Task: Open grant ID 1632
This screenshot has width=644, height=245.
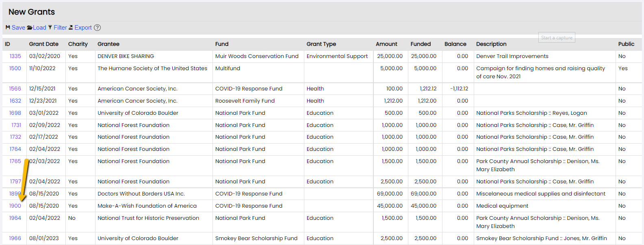Action: pos(15,101)
